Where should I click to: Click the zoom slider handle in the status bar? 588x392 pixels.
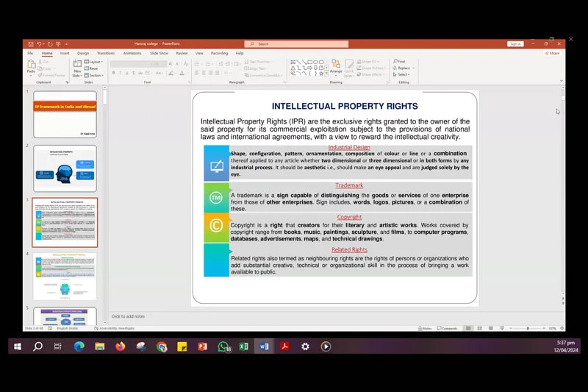pyautogui.click(x=528, y=328)
